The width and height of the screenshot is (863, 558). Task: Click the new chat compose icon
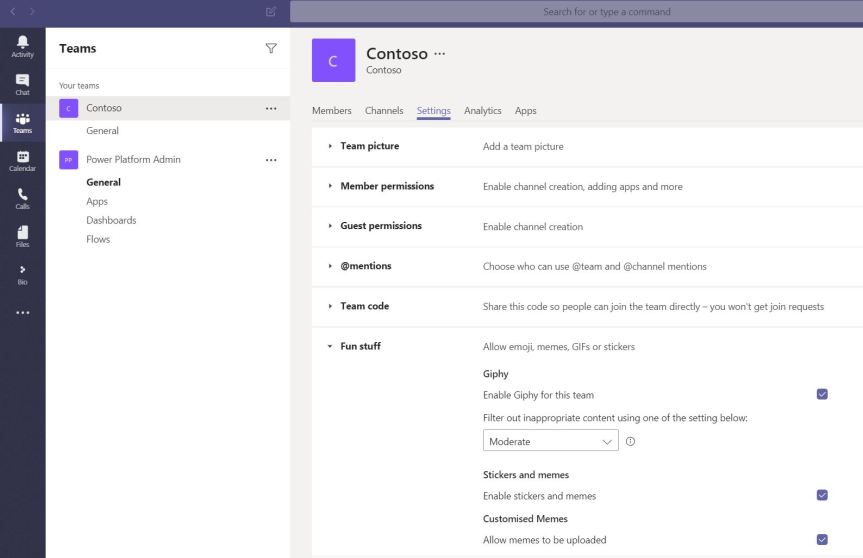tap(271, 12)
